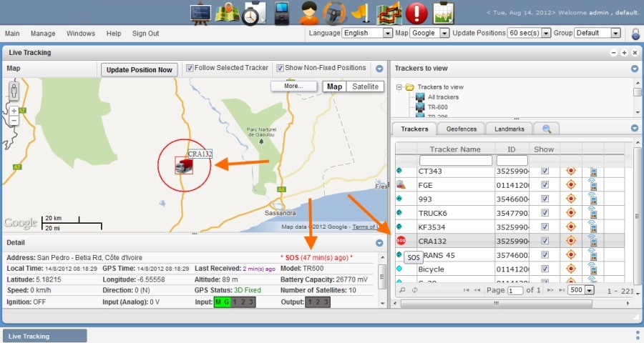Screen dimensions: 644x343
Task: Click locate target icon for CRA132 row
Action: 570,239
